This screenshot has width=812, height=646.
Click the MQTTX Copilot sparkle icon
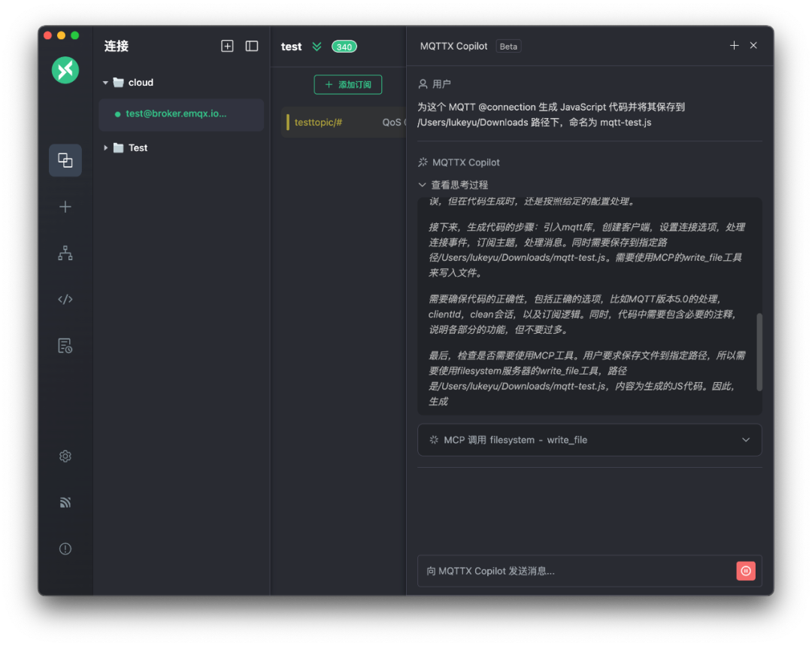[x=423, y=162]
